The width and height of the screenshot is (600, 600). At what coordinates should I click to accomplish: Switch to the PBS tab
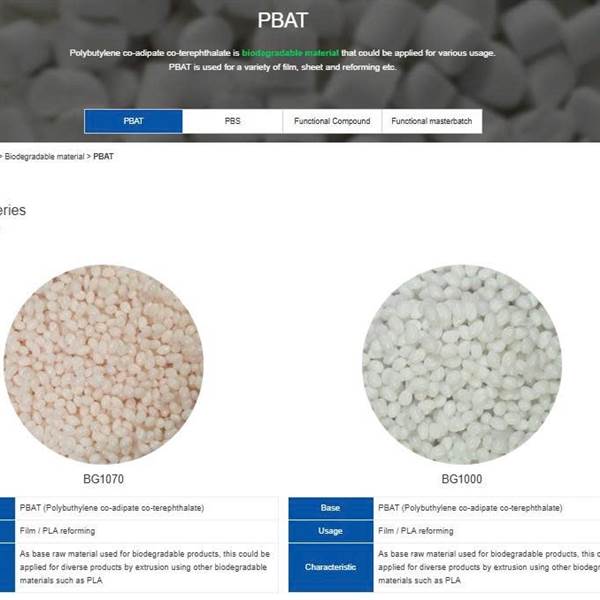click(x=233, y=121)
